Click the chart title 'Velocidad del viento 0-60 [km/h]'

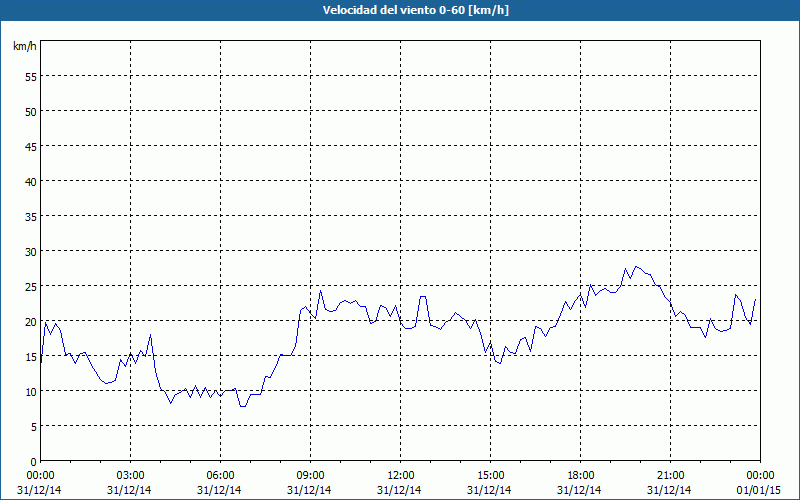416,10
